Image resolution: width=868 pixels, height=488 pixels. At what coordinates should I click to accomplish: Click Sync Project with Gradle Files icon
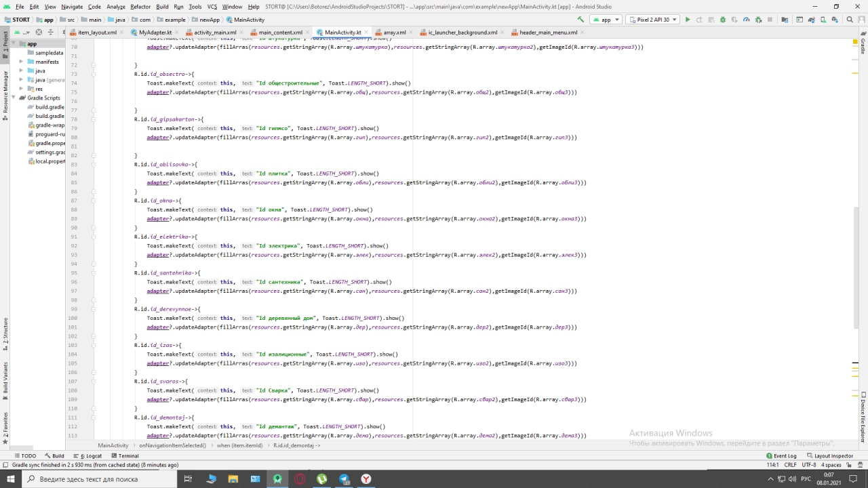(812, 20)
